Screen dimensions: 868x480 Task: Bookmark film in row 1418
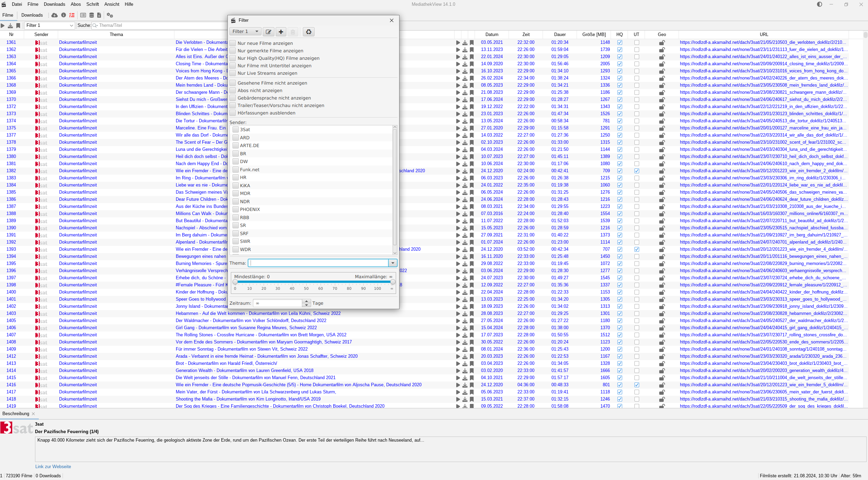point(472,399)
